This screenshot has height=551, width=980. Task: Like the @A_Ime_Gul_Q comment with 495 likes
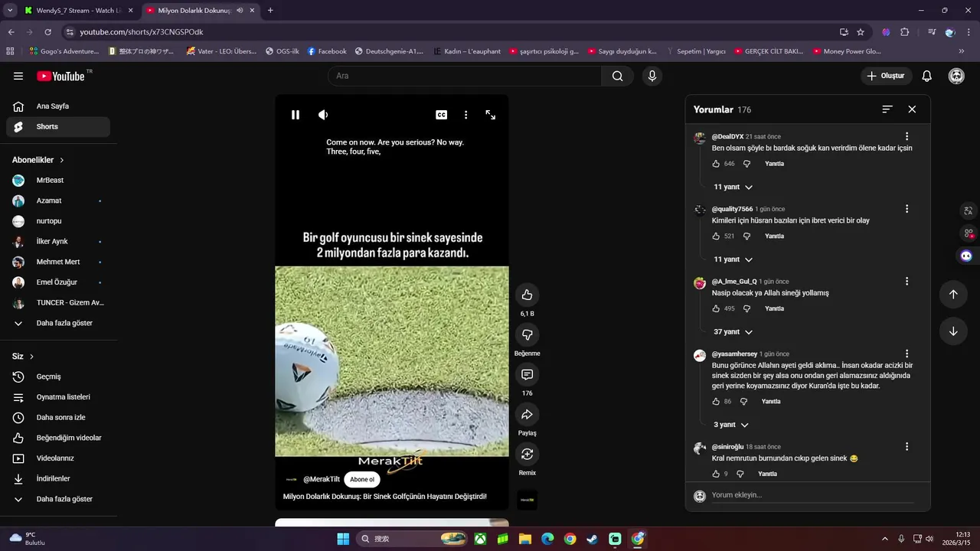coord(717,308)
